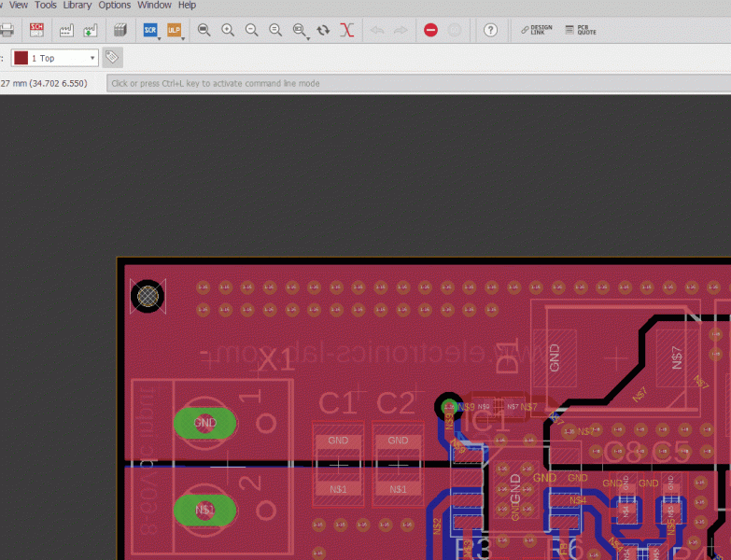Click the red Top layer color swatch

coord(21,58)
